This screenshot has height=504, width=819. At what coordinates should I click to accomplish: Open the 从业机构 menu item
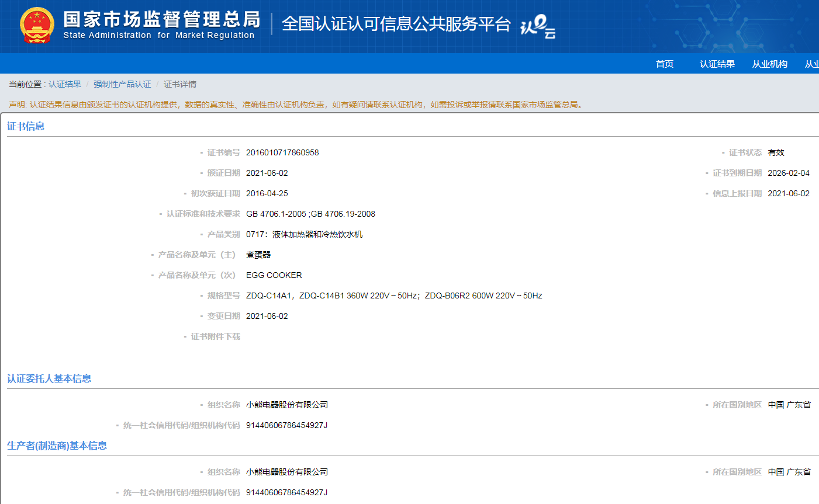(770, 64)
